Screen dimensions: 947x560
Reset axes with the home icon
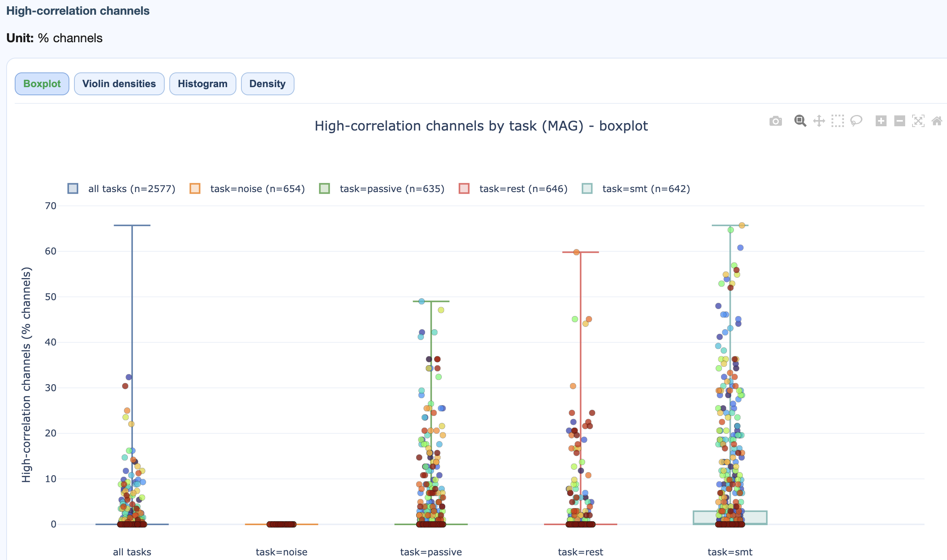pos(937,121)
